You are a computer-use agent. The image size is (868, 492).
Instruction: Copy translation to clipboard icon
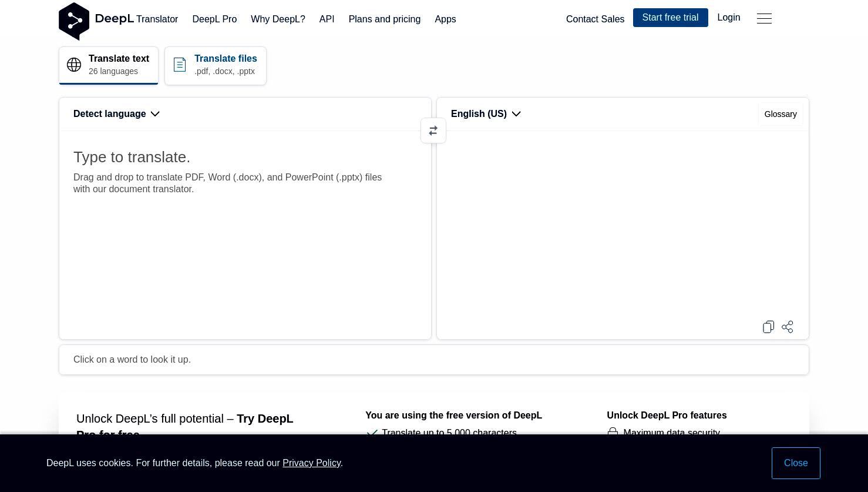(768, 327)
